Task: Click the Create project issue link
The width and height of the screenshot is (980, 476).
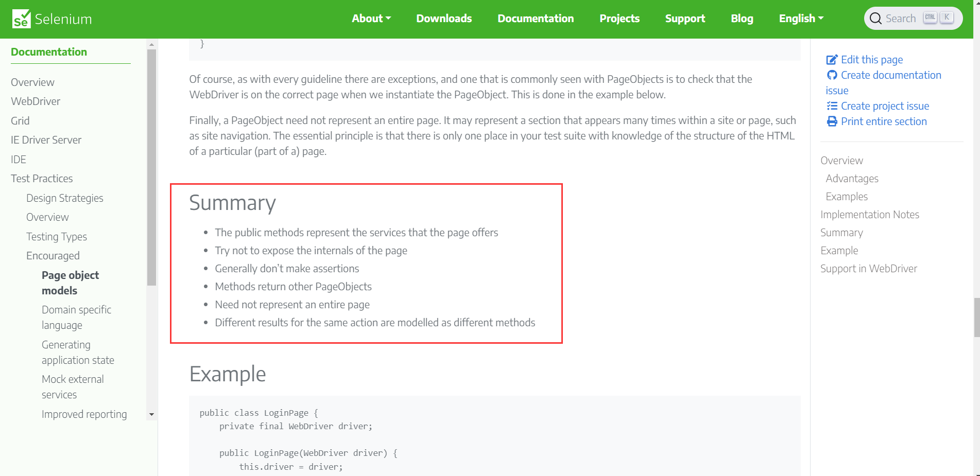Action: (x=885, y=106)
